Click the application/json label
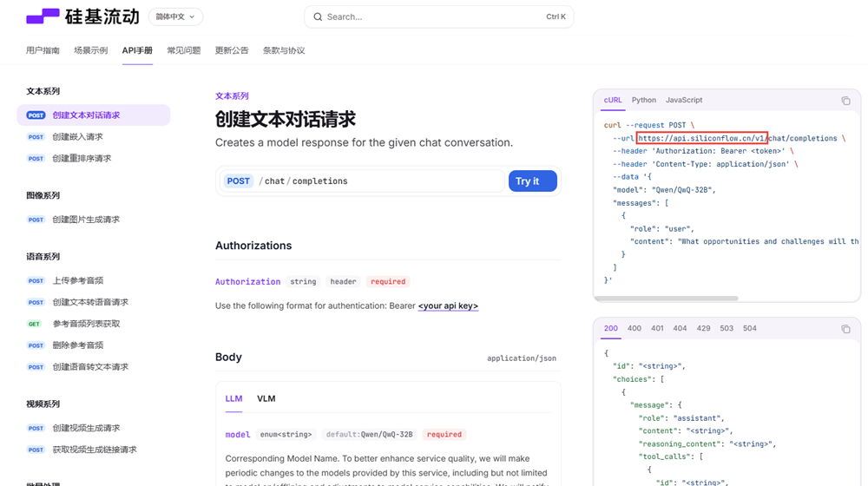This screenshot has height=486, width=868. pos(522,358)
